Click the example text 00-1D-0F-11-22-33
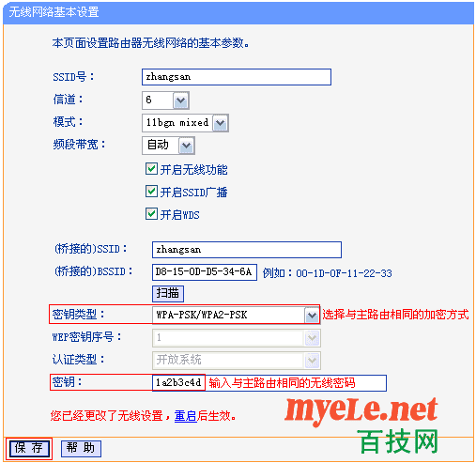Viewport: 476px width, 463px height. (344, 273)
